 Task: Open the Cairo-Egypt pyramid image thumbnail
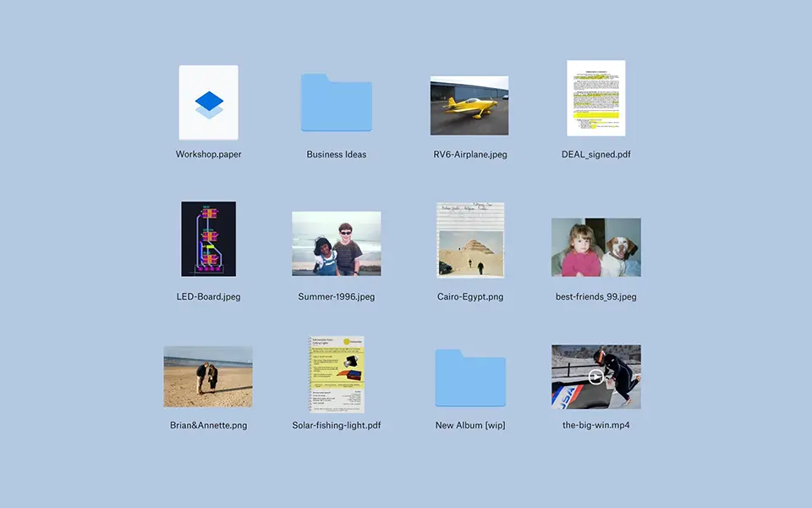470,240
